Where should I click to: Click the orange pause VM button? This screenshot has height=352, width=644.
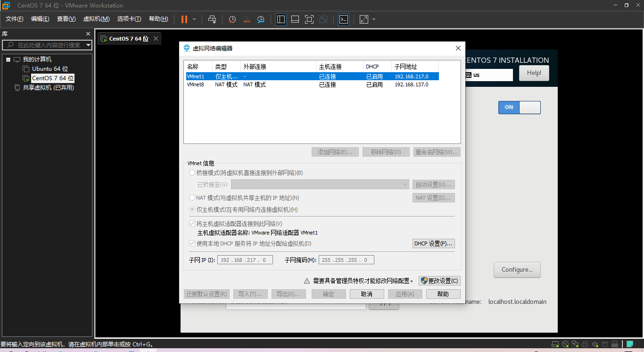tap(184, 19)
